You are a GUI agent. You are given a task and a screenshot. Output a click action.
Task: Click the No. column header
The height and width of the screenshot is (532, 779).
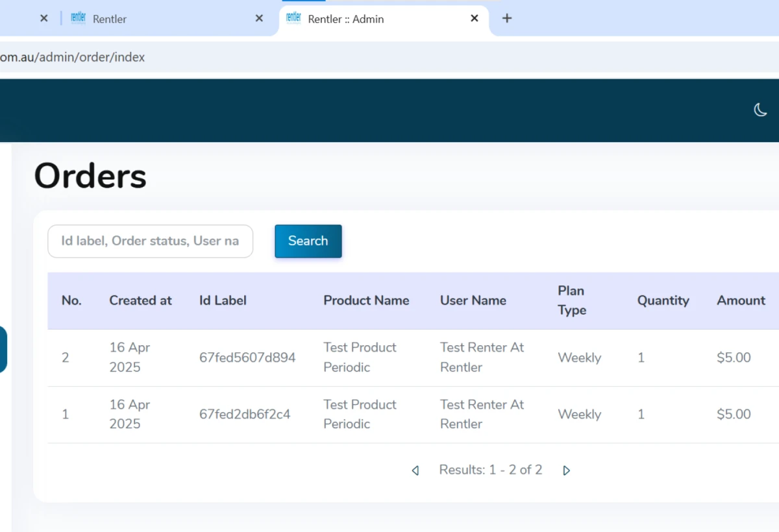click(71, 300)
